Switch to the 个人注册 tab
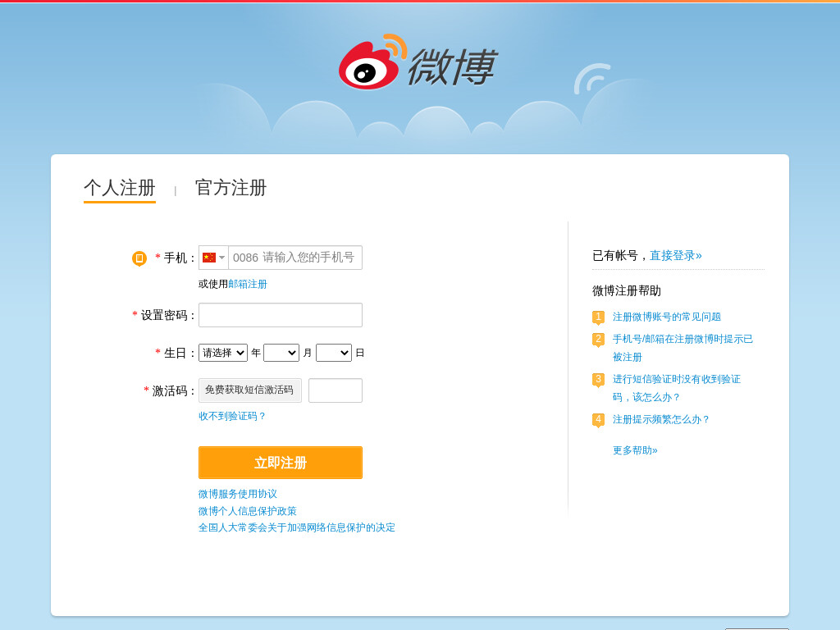 [120, 188]
